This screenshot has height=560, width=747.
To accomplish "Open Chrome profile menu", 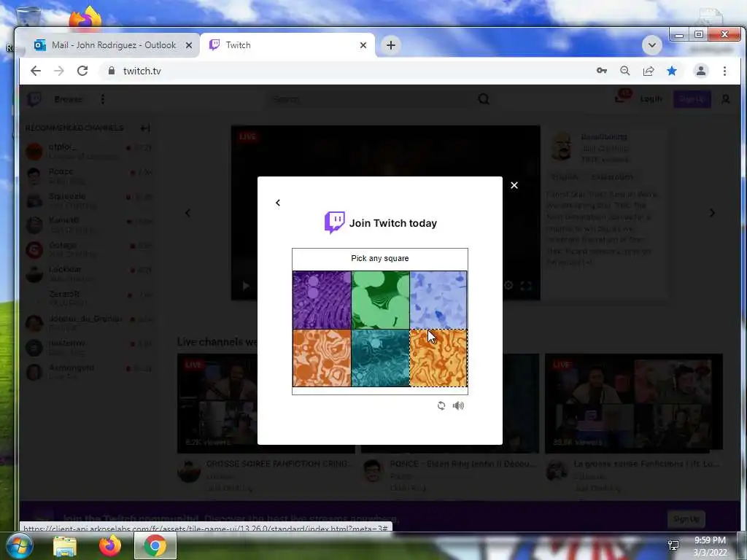I will pos(701,71).
